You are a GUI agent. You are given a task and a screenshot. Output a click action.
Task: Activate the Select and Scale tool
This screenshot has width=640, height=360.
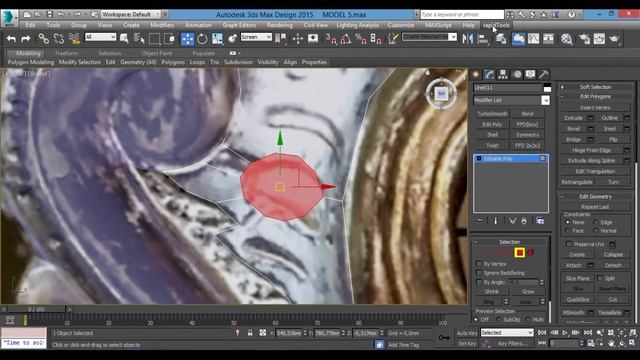pos(217,39)
